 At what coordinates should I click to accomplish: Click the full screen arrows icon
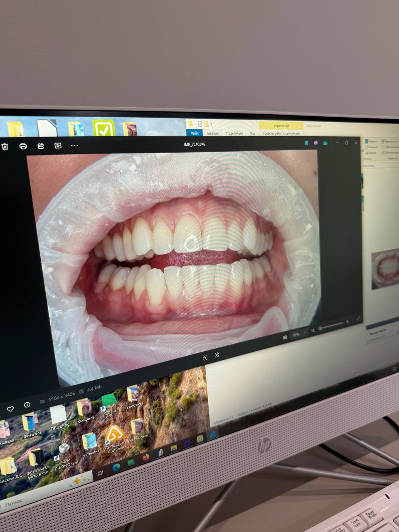point(358,319)
